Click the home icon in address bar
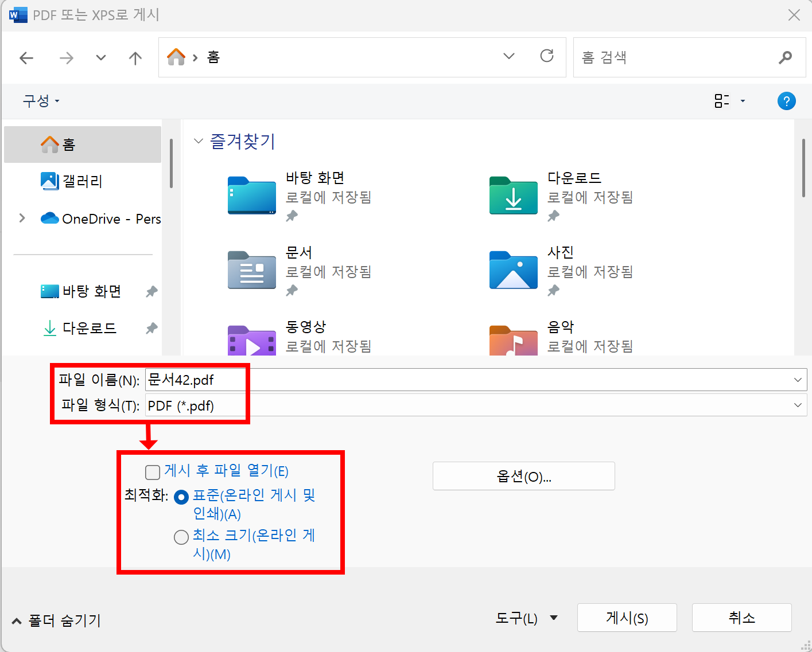812x652 pixels. click(176, 57)
